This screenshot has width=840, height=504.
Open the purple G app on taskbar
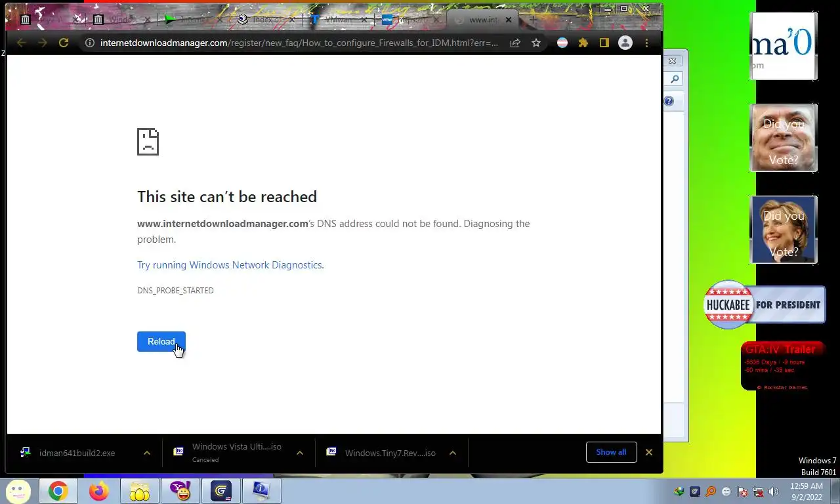coord(221,491)
